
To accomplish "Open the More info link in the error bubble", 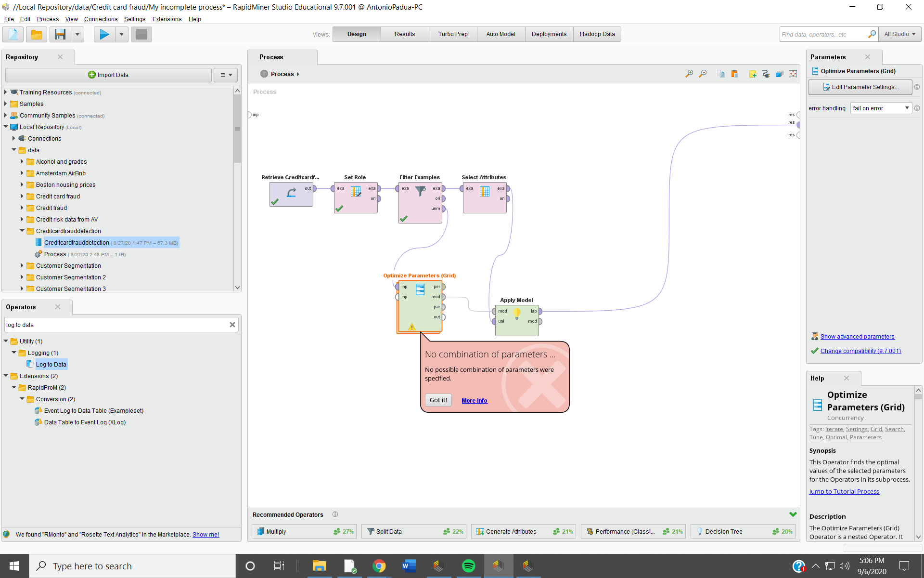I will [x=475, y=400].
